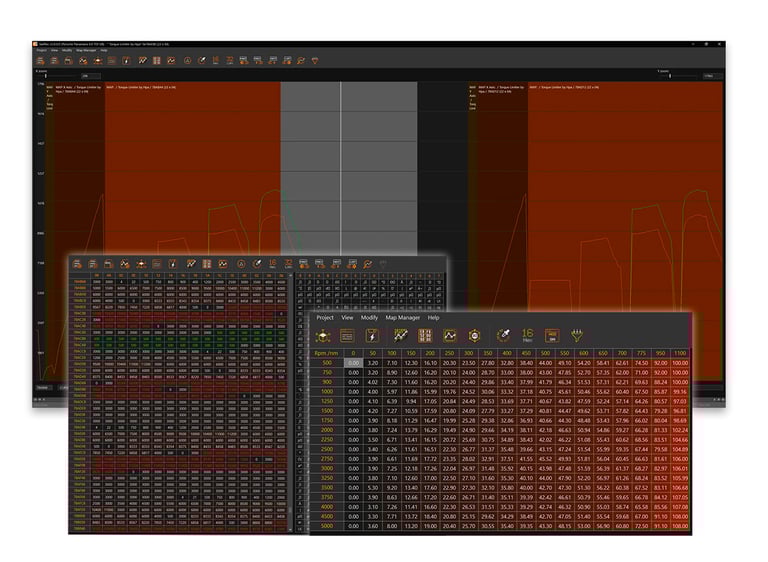Click the eyedropper icon in hex dump window toolbar
The image size is (768, 562).
pyautogui.click(x=257, y=264)
